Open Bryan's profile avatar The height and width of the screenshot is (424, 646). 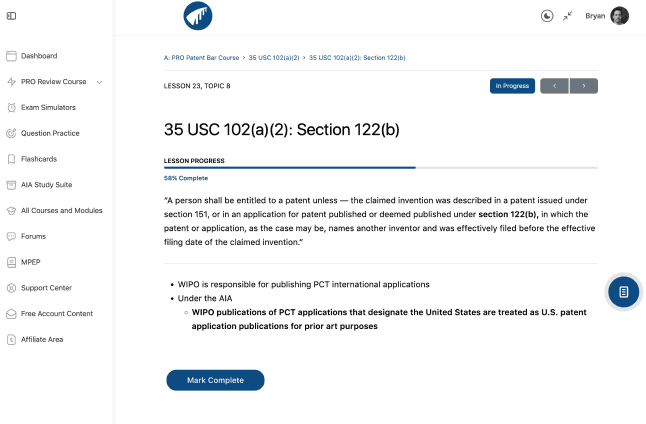click(x=620, y=16)
